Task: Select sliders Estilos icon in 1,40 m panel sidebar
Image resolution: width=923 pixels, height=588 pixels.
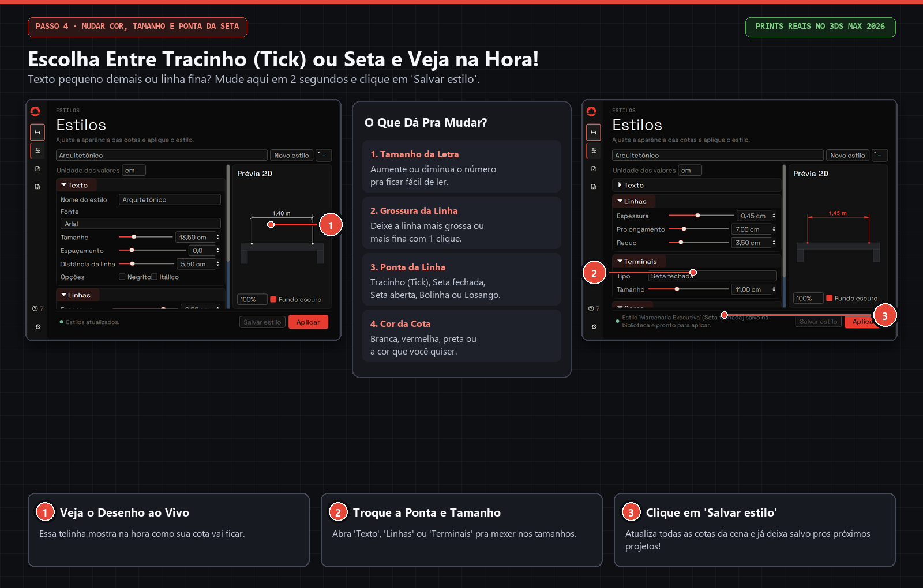Action: [37, 150]
